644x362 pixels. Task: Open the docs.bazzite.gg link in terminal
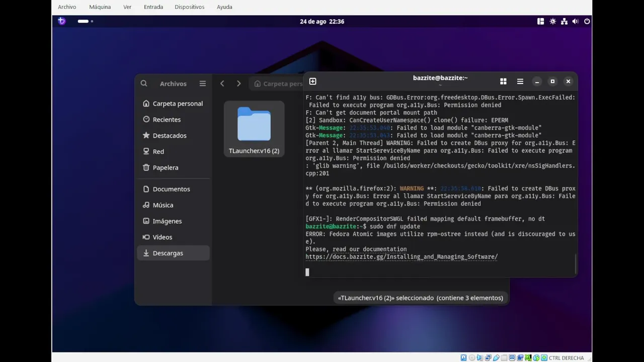pos(401,257)
